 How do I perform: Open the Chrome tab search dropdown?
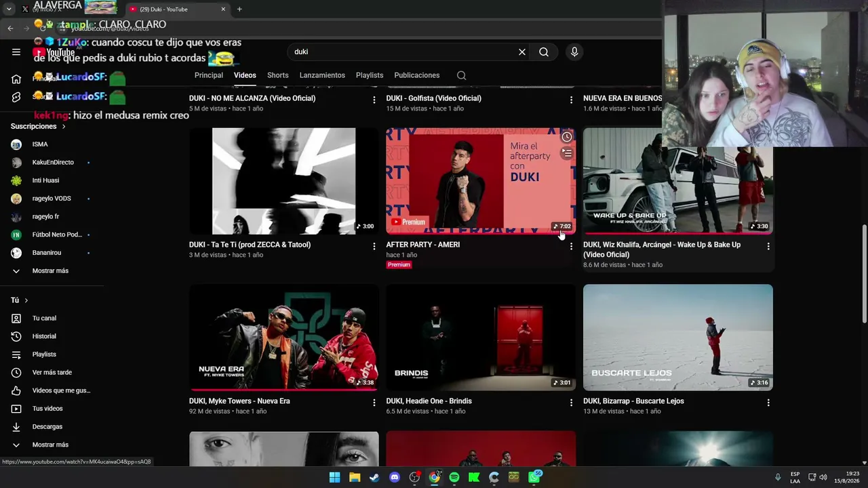click(x=9, y=9)
